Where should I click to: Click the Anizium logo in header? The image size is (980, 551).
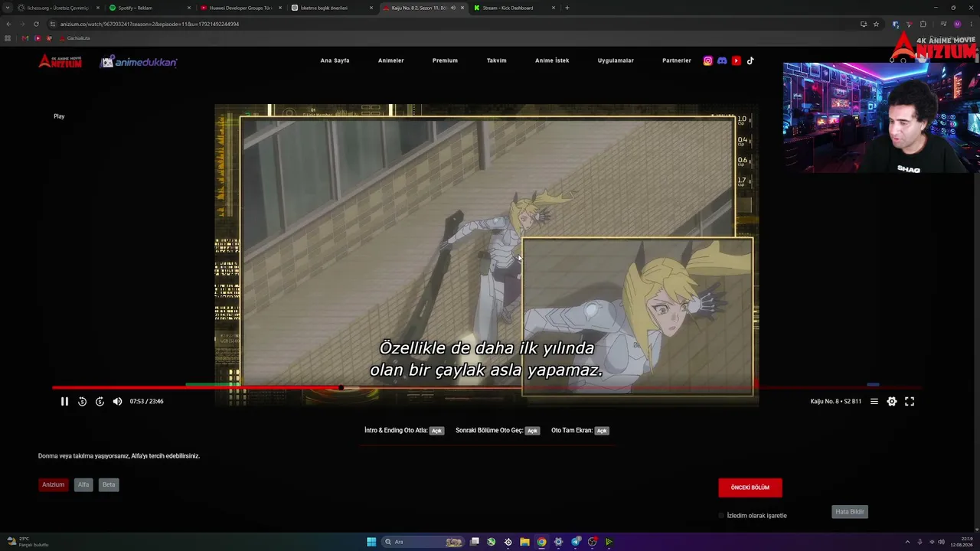point(60,60)
